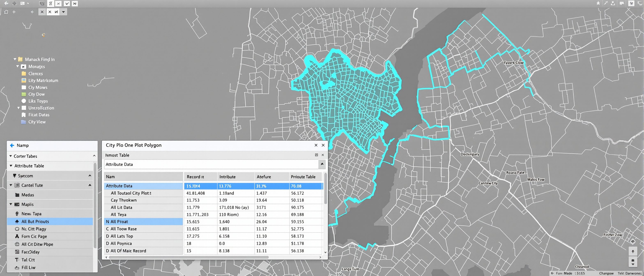Collapse the Untrolliction tree node
The image size is (644, 276).
click(18, 108)
